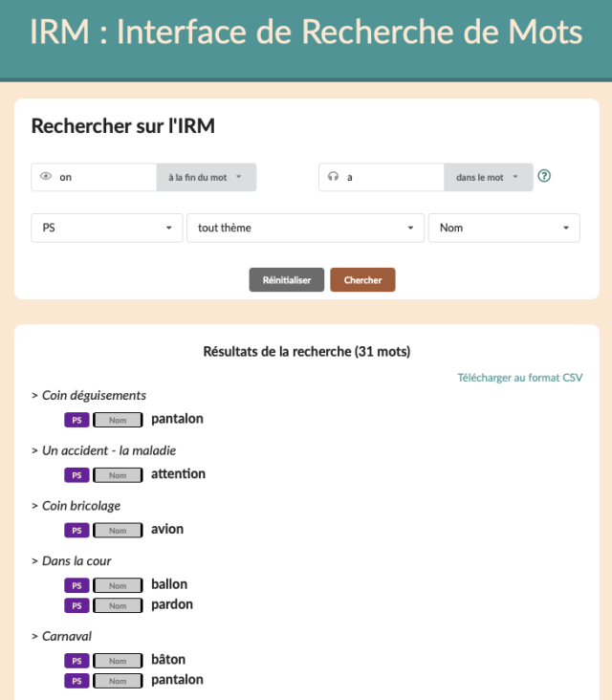Click the 'Coin déguisements' theme heading
Viewport: 612px width, 700px height.
point(94,396)
